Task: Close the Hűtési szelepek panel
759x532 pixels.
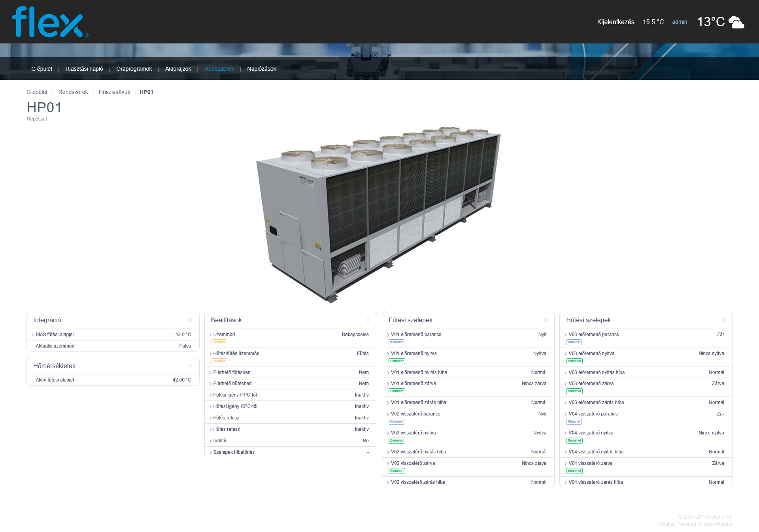Action: 723,320
